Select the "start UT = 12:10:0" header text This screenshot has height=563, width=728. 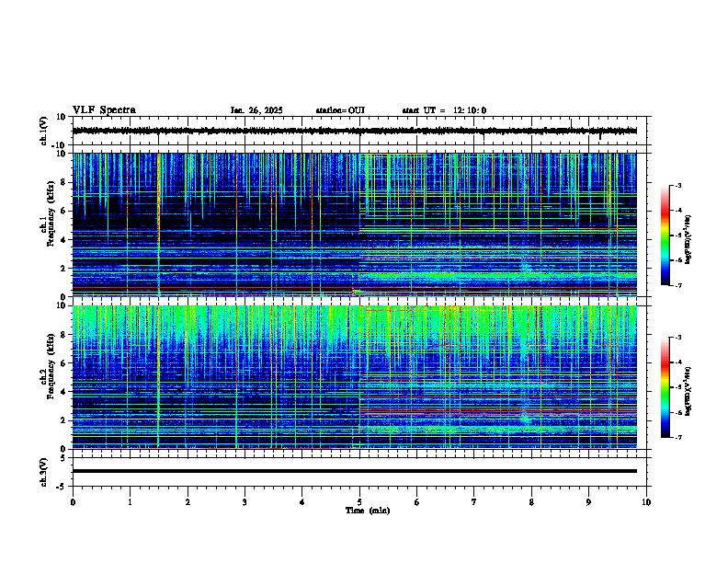444,110
